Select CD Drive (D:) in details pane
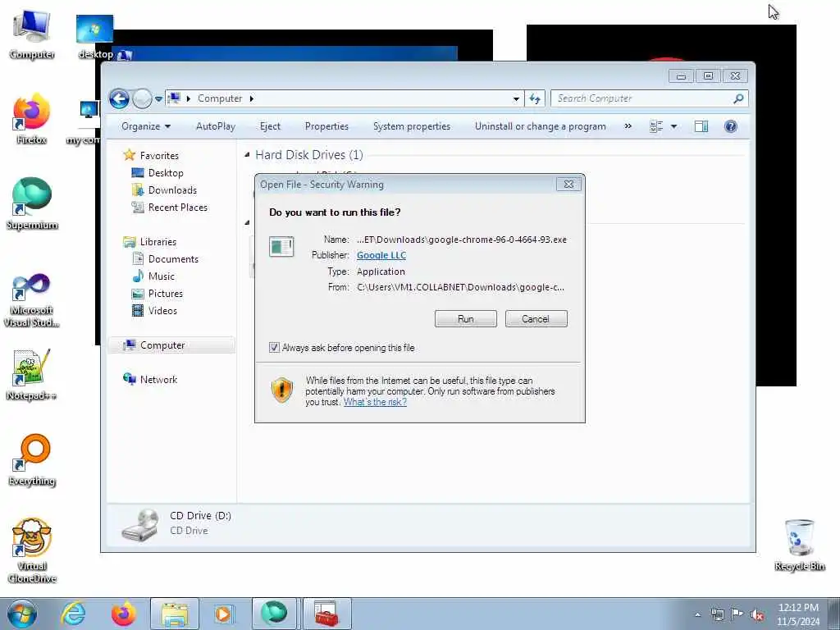This screenshot has height=630, width=840. coord(200,516)
